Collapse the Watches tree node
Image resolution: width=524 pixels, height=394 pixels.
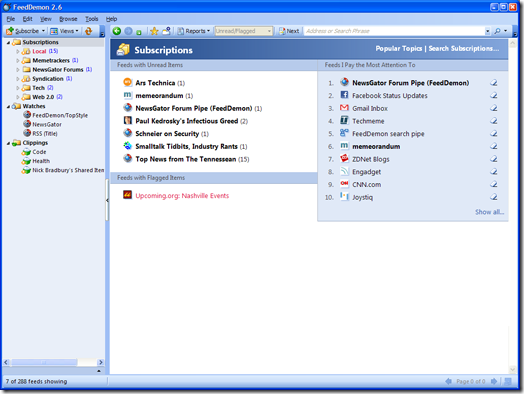[x=8, y=106]
